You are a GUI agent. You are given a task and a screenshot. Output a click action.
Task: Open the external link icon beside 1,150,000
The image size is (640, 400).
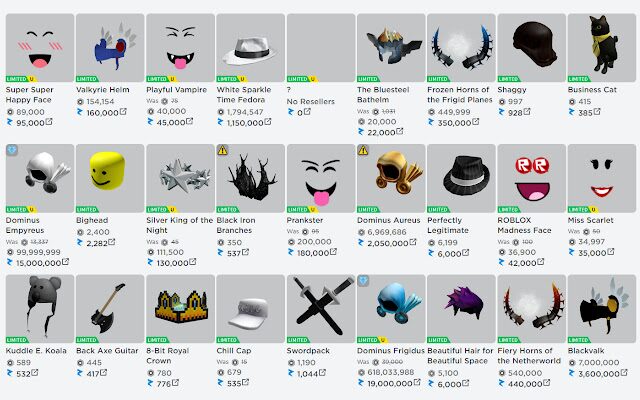point(268,122)
